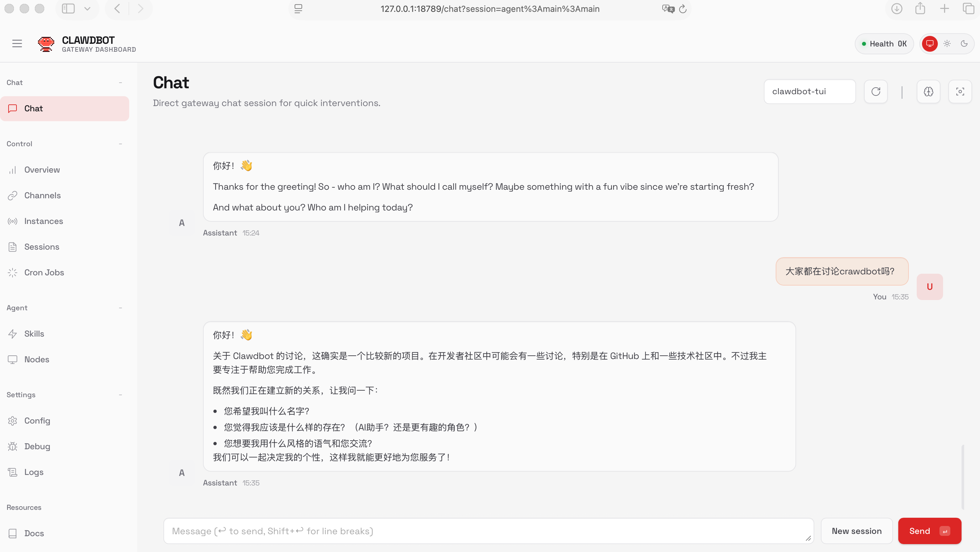
Task: Open Skills in the sidebar
Action: [34, 334]
